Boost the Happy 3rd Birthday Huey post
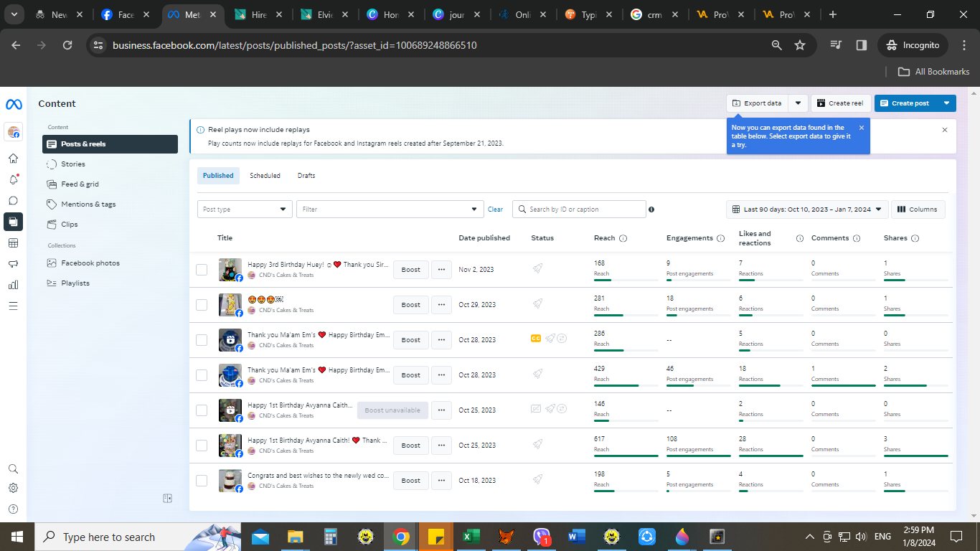Screen dimensions: 980x551 coord(411,270)
